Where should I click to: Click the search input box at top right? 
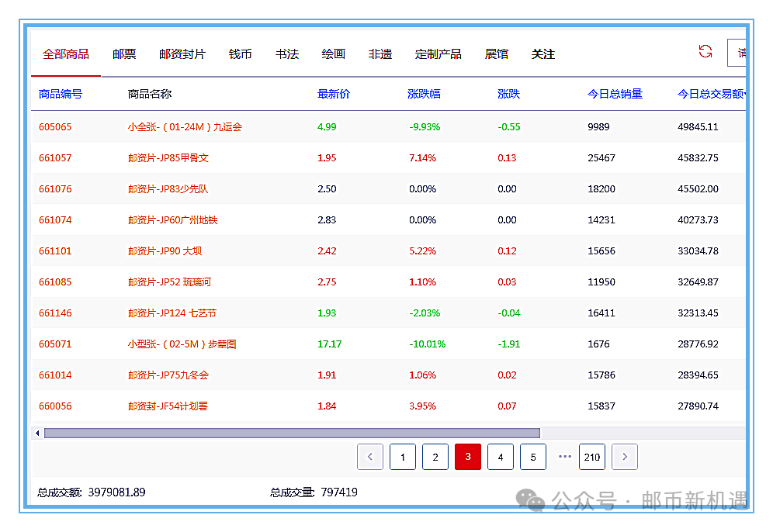pos(737,54)
